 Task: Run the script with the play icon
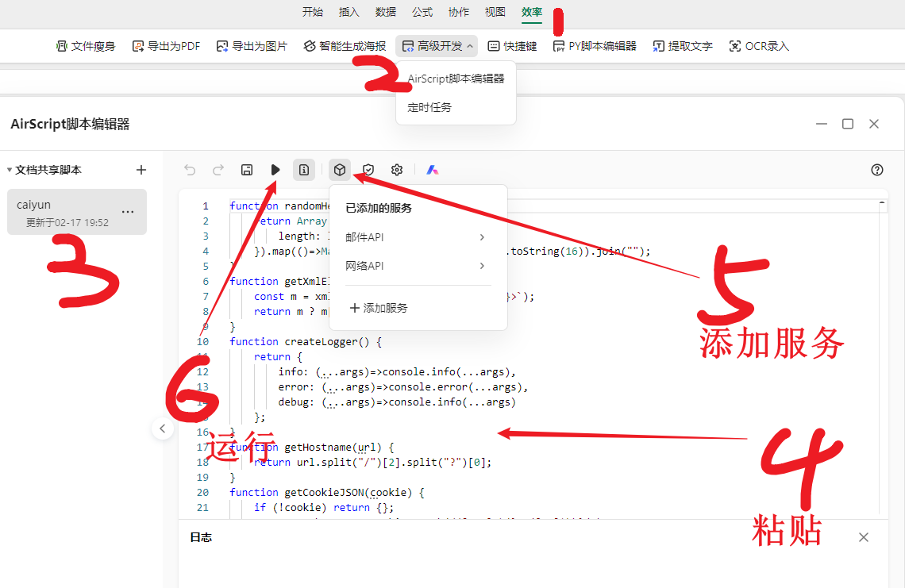275,169
